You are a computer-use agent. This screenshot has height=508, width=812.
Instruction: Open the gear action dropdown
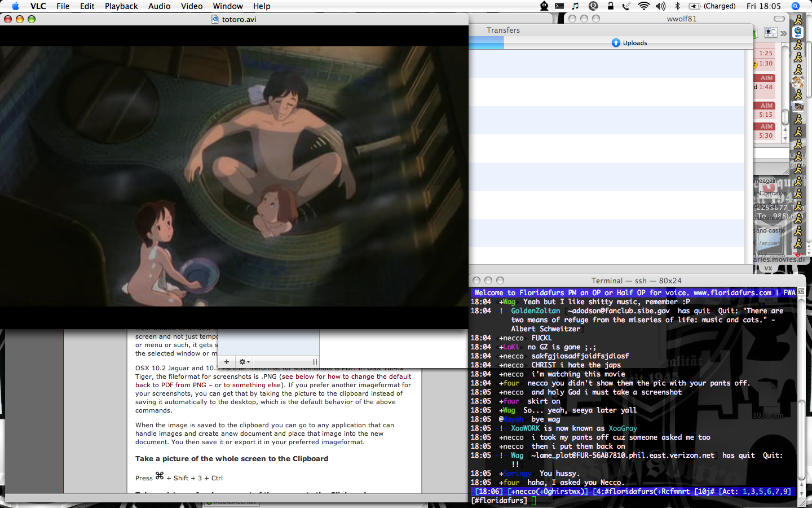point(244,362)
